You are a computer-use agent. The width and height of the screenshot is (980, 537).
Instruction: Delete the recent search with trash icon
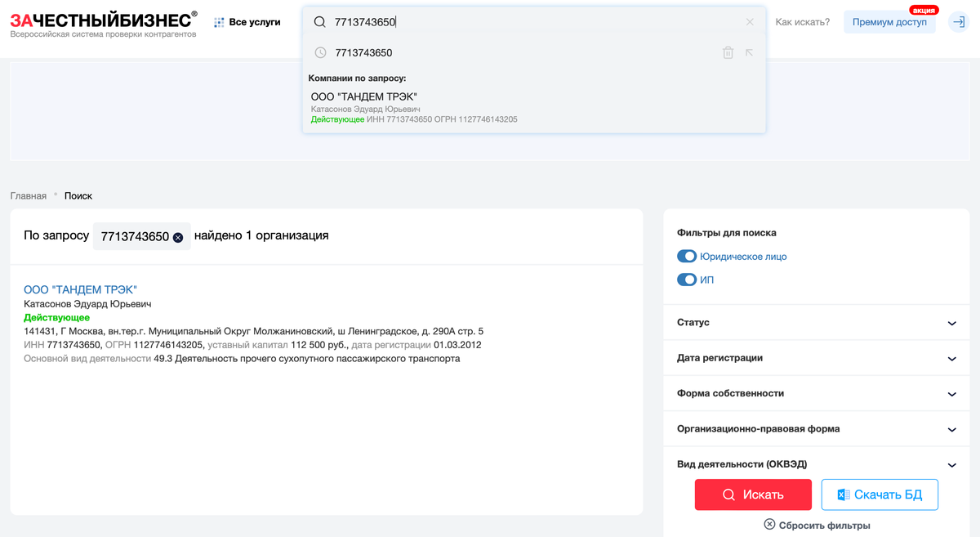coord(728,52)
